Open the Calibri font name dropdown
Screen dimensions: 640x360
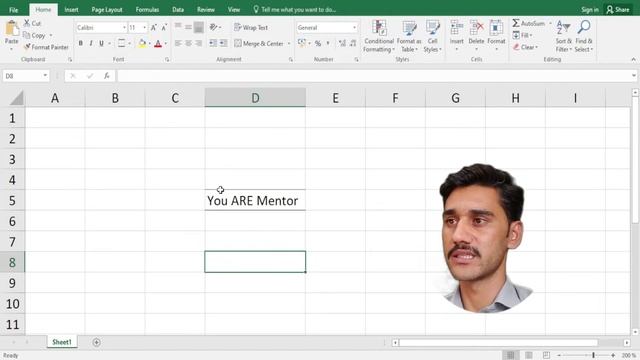[x=124, y=28]
